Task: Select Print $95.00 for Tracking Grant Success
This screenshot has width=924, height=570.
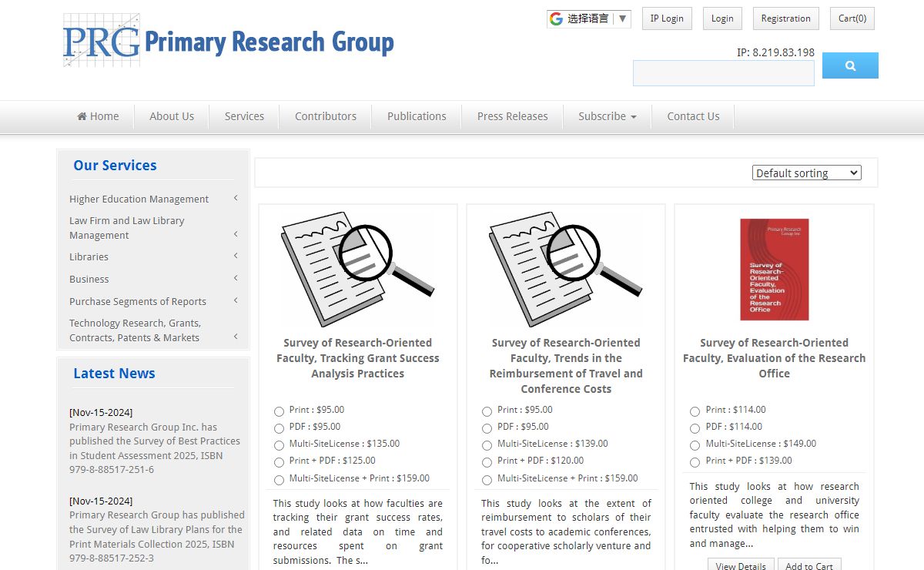Action: 279,411
